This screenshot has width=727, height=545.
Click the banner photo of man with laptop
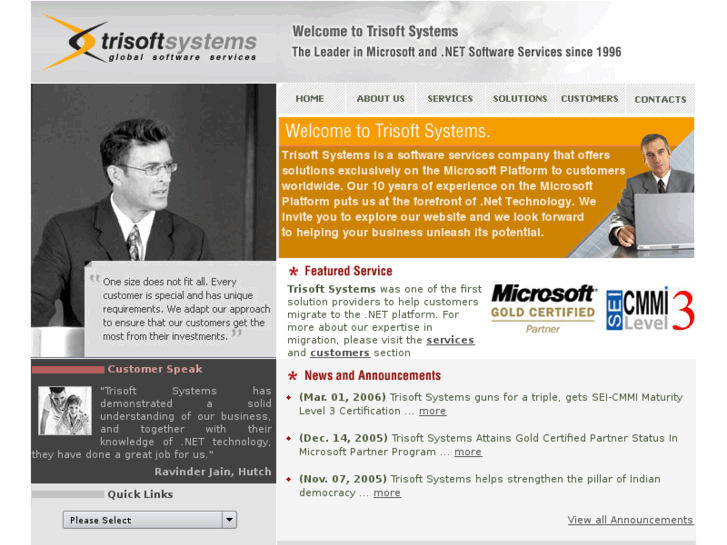651,194
